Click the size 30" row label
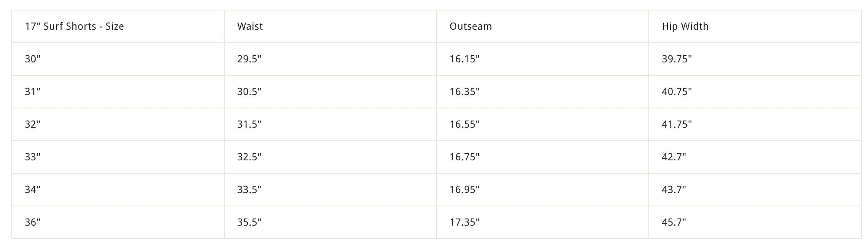Viewport: 868px width, 247px height. click(x=33, y=59)
